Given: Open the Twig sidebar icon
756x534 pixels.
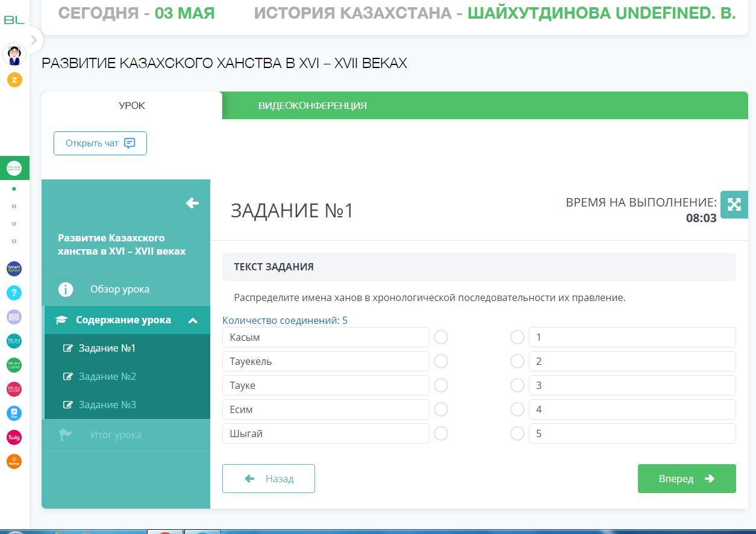Looking at the screenshot, I should 14,437.
